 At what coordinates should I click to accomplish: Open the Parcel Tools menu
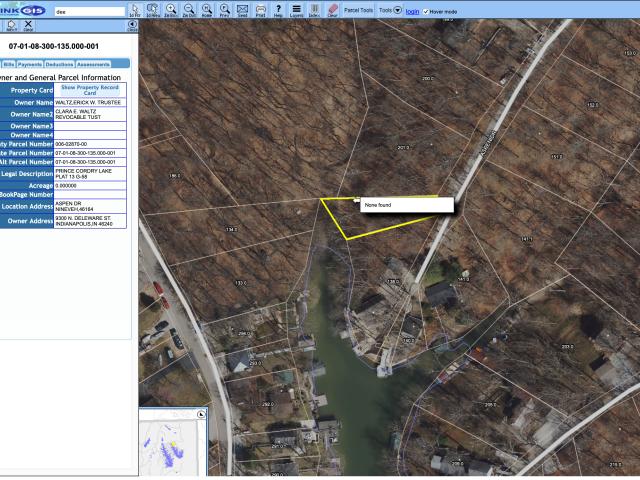pos(358,10)
